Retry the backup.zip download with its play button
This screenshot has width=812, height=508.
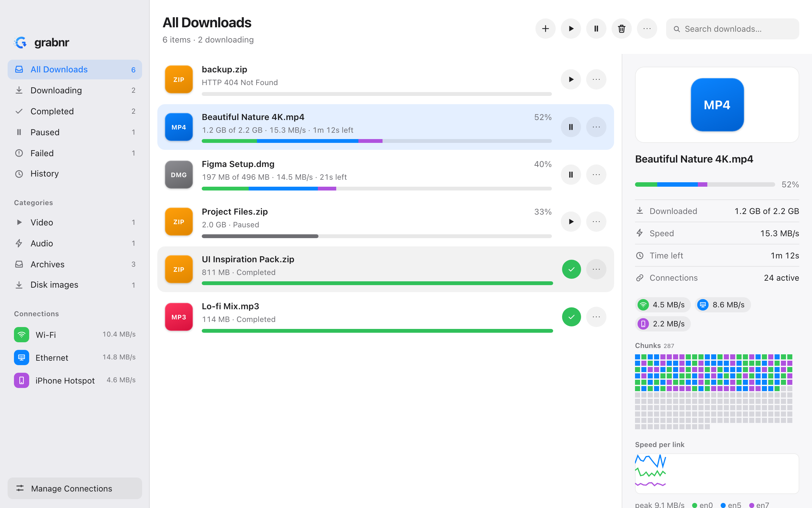pos(571,79)
